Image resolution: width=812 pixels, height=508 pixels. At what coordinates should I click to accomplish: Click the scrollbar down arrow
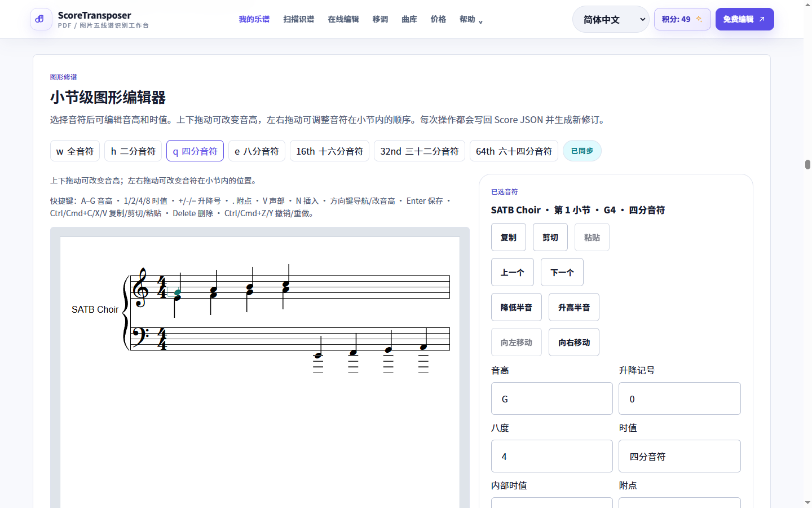coord(807,502)
